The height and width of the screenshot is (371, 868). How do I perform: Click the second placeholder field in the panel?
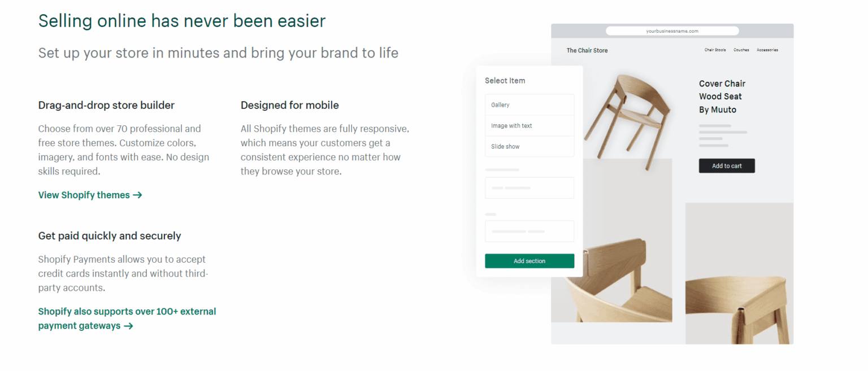[530, 231]
